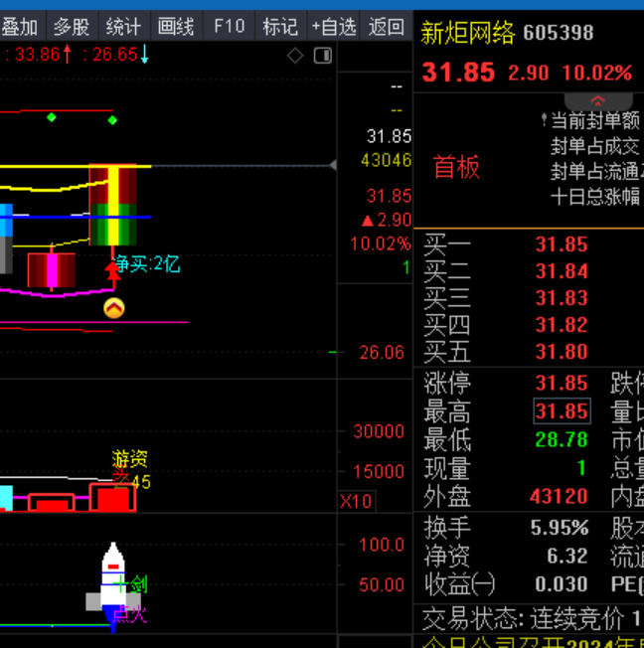
Task: Add stock via +自选 button
Action: pos(334,27)
